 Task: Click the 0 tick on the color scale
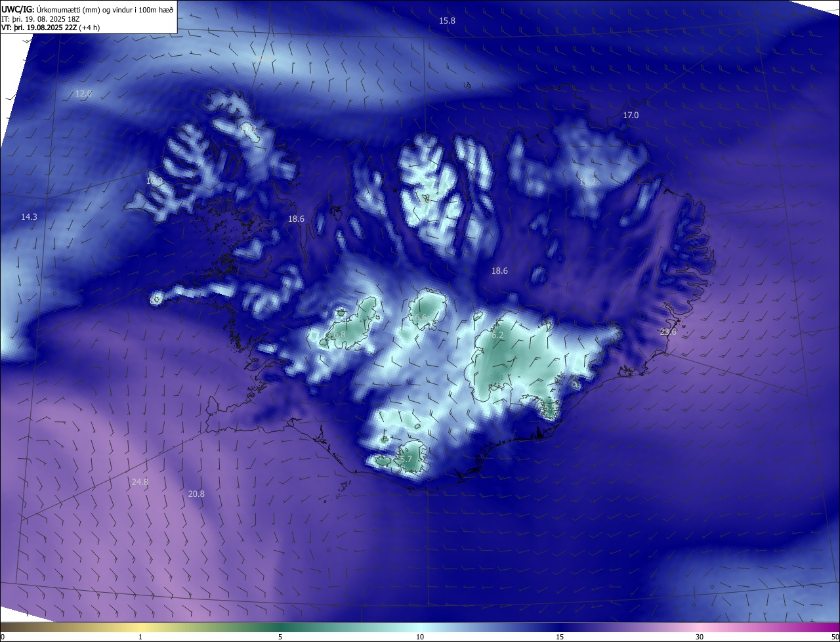[x=2, y=637]
